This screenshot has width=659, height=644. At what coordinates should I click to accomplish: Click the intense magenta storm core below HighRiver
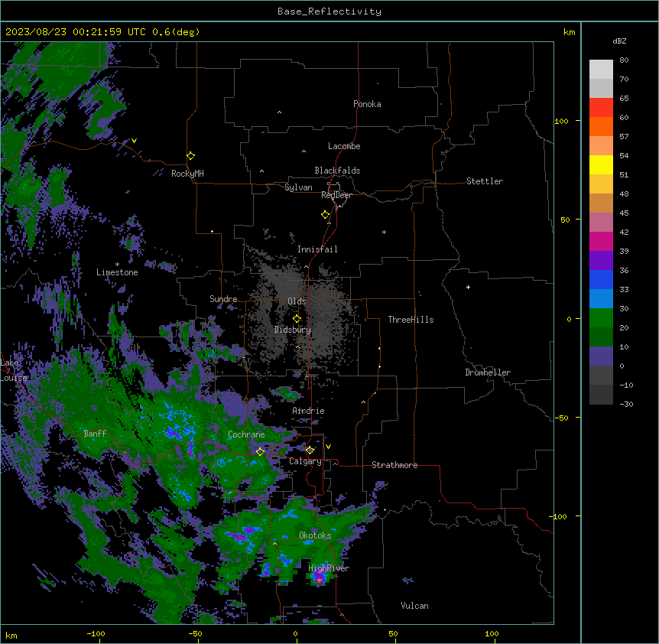pyautogui.click(x=319, y=578)
